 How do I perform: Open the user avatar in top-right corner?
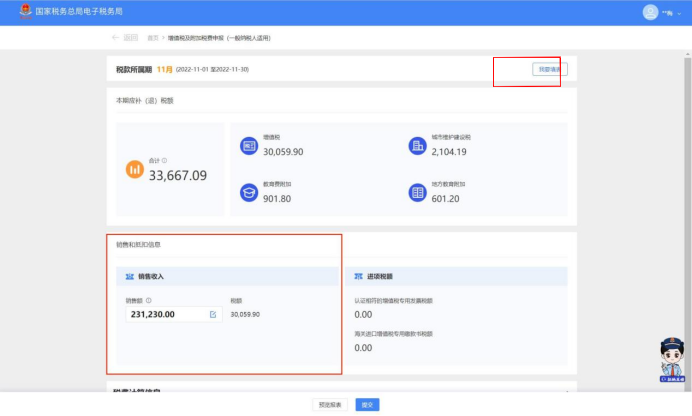(650, 12)
